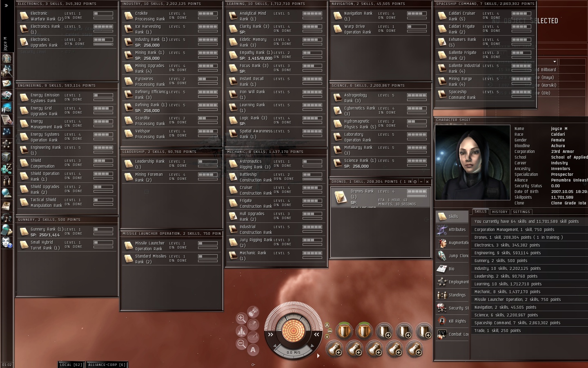Image resolution: width=588 pixels, height=368 pixels.
Task: Open the mail envelope icon in sidebar
Action: [x=7, y=83]
